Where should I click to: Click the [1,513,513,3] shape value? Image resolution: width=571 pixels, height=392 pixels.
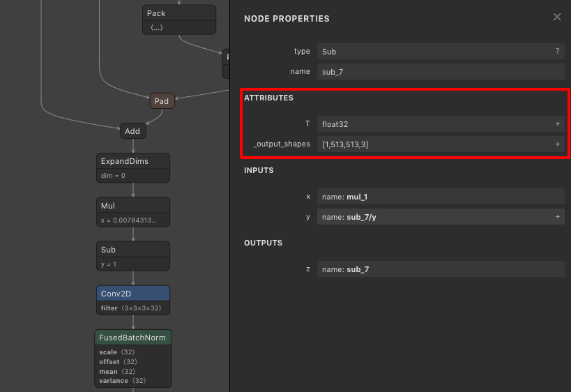coord(345,144)
